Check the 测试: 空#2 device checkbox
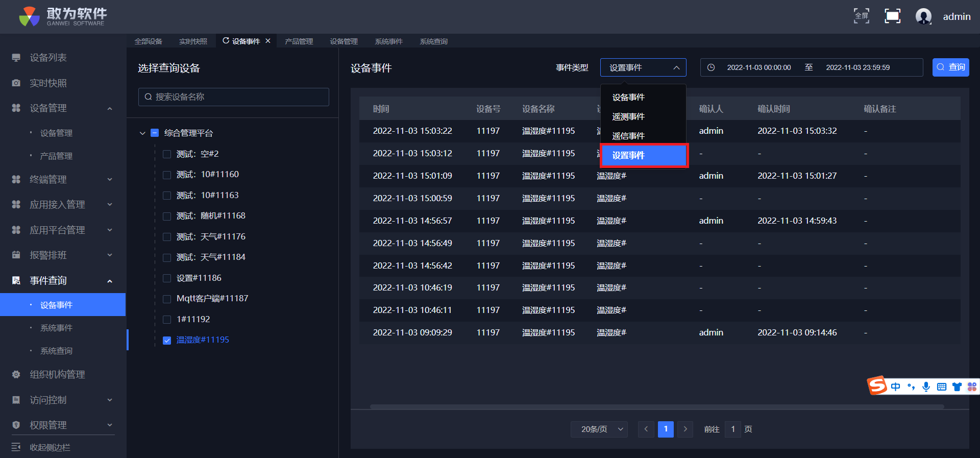The height and width of the screenshot is (458, 980). pos(167,154)
